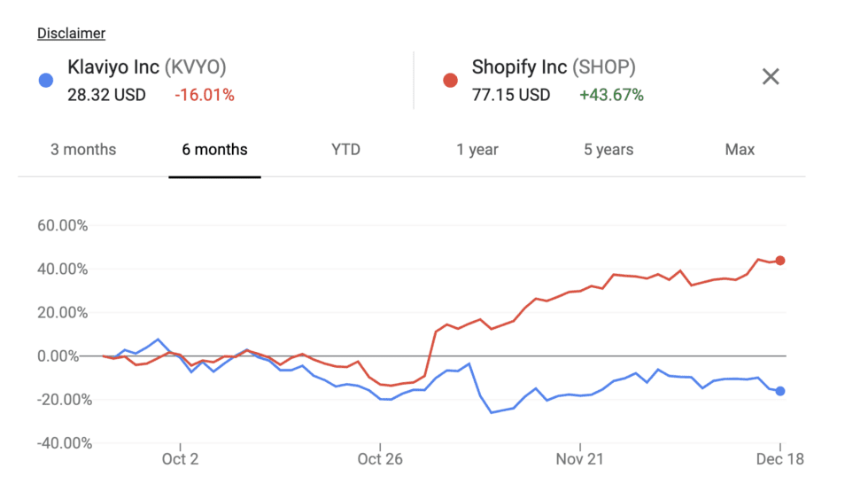Click the blue Klaviyo legend dot
The image size is (868, 492).
[x=46, y=81]
